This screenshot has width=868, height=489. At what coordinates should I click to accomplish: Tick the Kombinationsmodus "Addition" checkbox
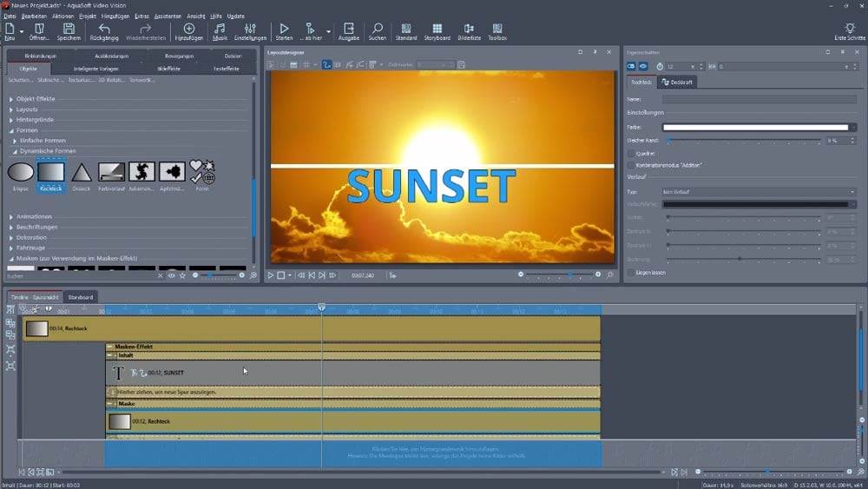(631, 165)
